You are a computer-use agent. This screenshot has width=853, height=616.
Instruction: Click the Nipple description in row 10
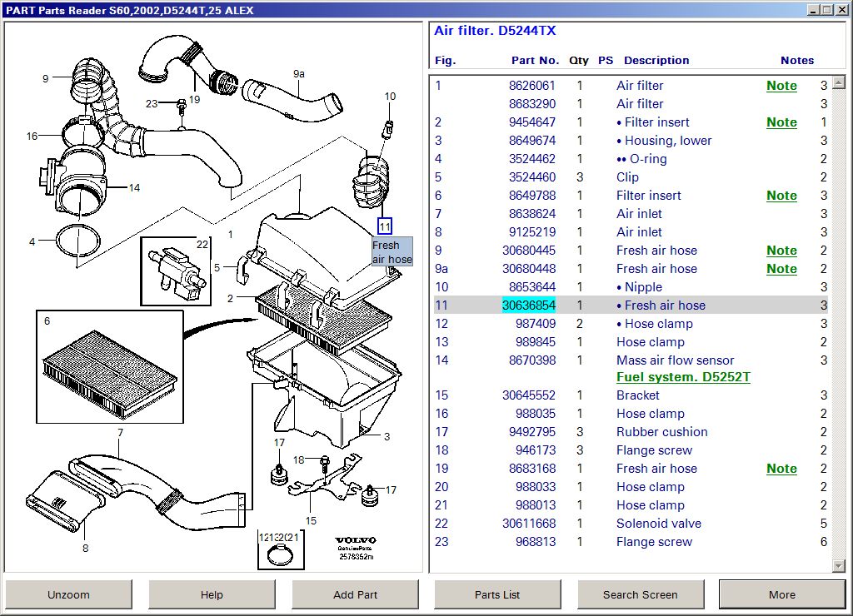tap(639, 287)
